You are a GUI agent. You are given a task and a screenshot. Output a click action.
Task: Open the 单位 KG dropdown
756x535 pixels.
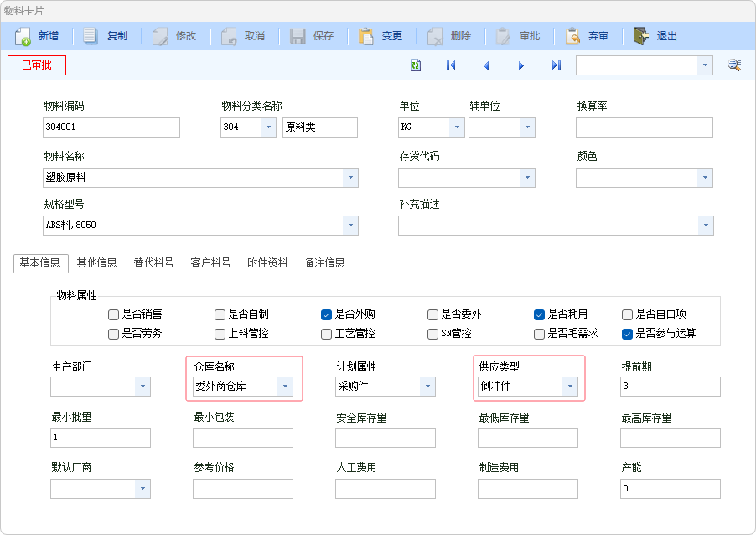456,127
